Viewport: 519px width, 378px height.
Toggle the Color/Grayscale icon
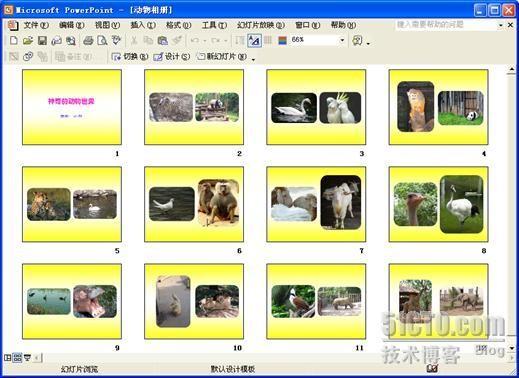282,40
